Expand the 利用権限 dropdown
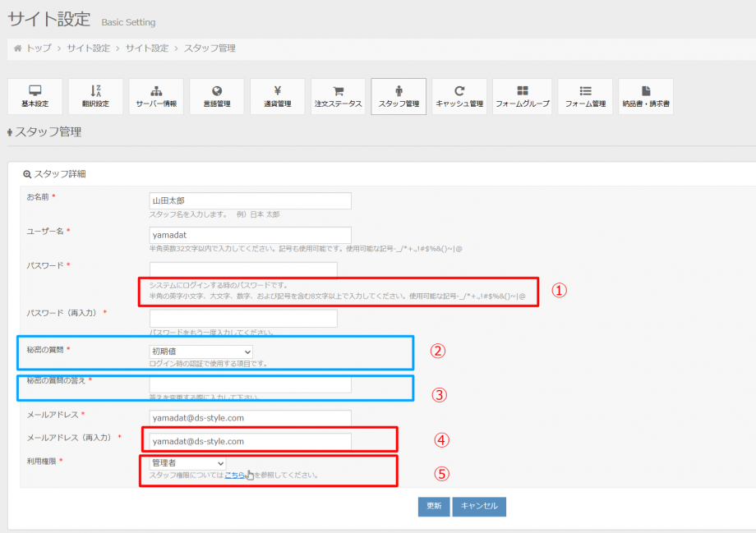This screenshot has width=756, height=533. click(x=187, y=464)
